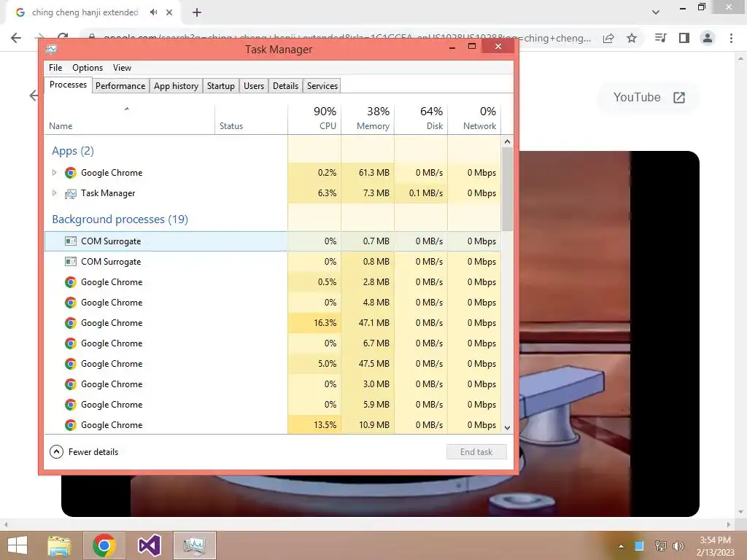Click the Task Manager title bar icon
The height and width of the screenshot is (560, 747).
pos(52,49)
